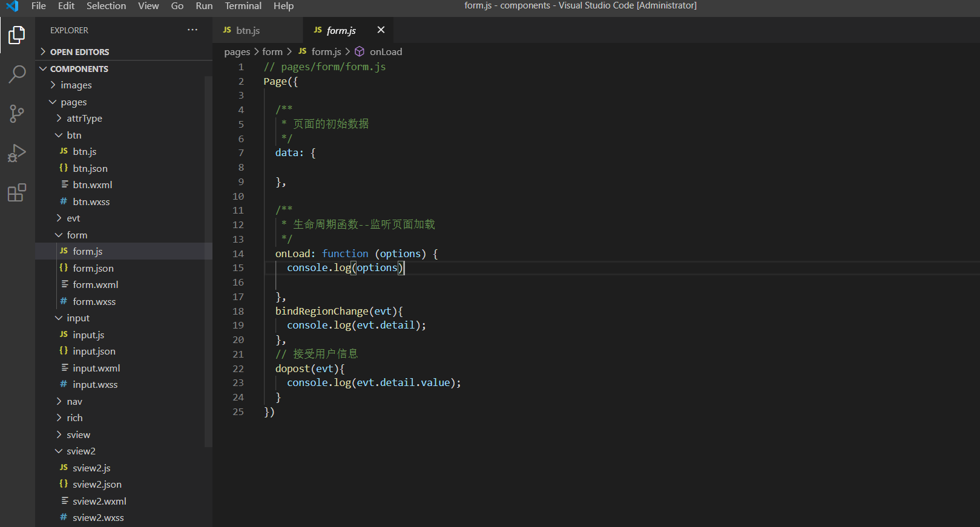
Task: Click the form folder breadcrumb
Action: (272, 52)
